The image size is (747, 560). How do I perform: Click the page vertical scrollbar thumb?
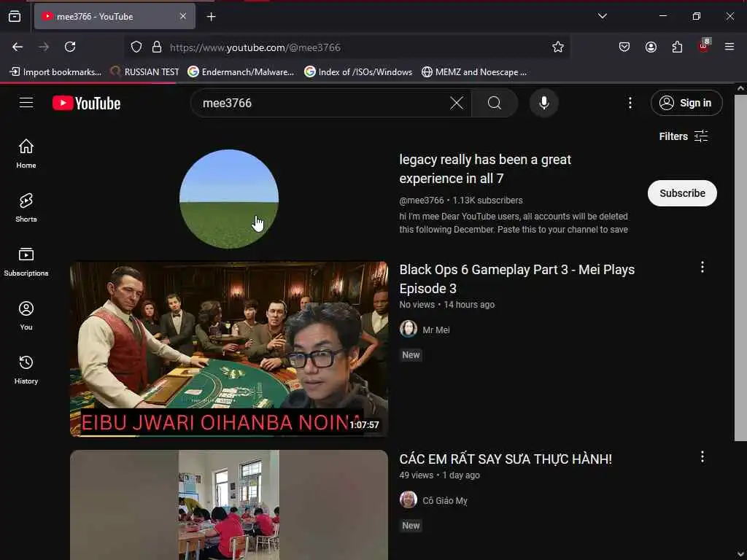pos(740,268)
